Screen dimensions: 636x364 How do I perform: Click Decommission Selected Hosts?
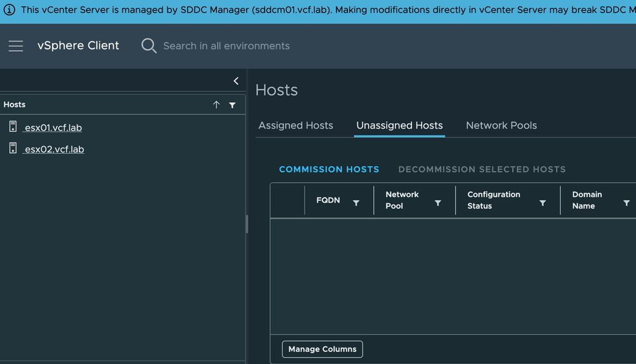point(482,170)
